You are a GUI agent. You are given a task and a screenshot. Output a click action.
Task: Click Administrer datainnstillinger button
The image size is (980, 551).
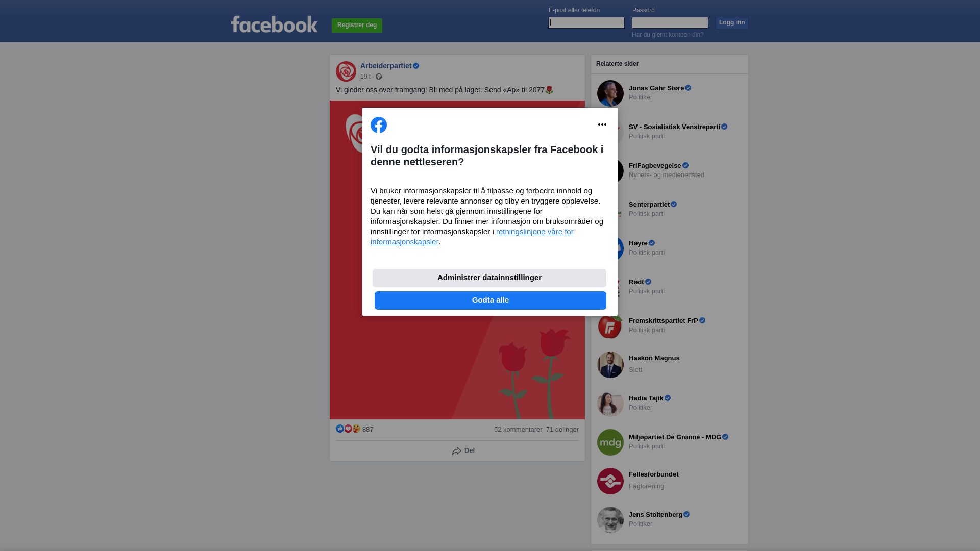[x=489, y=278]
